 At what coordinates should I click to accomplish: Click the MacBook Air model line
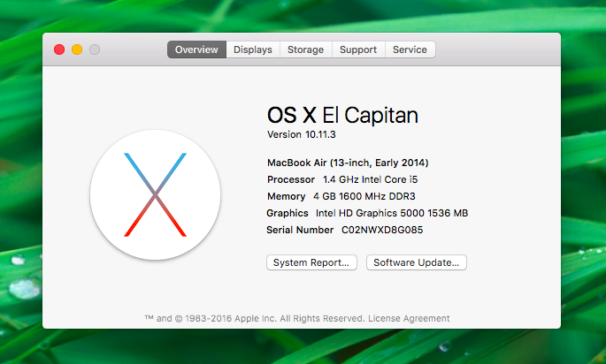click(x=348, y=163)
